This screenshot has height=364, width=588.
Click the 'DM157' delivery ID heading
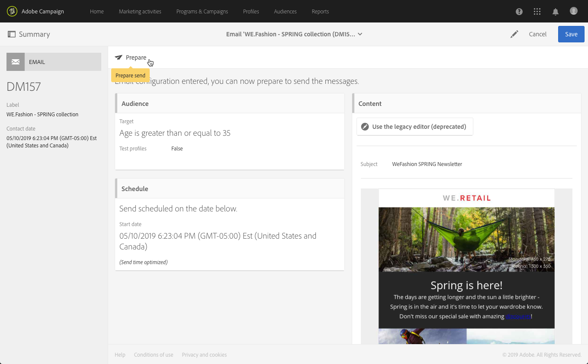(x=24, y=86)
